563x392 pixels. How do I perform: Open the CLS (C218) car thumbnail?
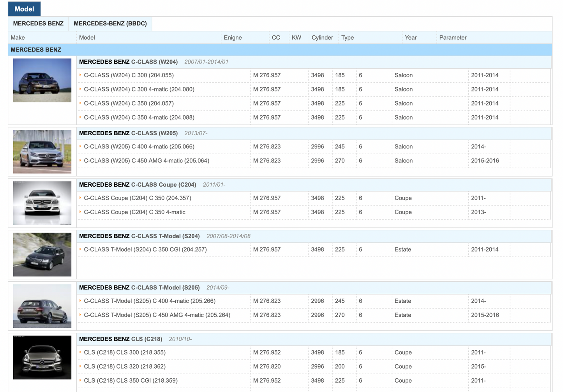pyautogui.click(x=42, y=357)
